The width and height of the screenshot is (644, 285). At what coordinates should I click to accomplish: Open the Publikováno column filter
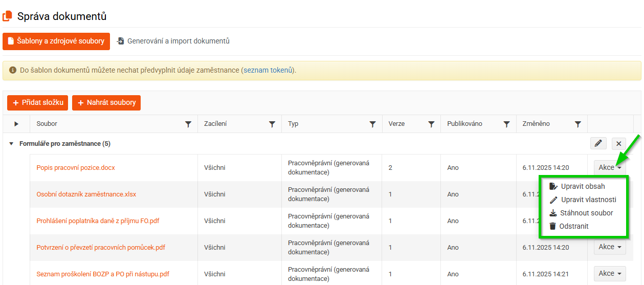(x=506, y=124)
